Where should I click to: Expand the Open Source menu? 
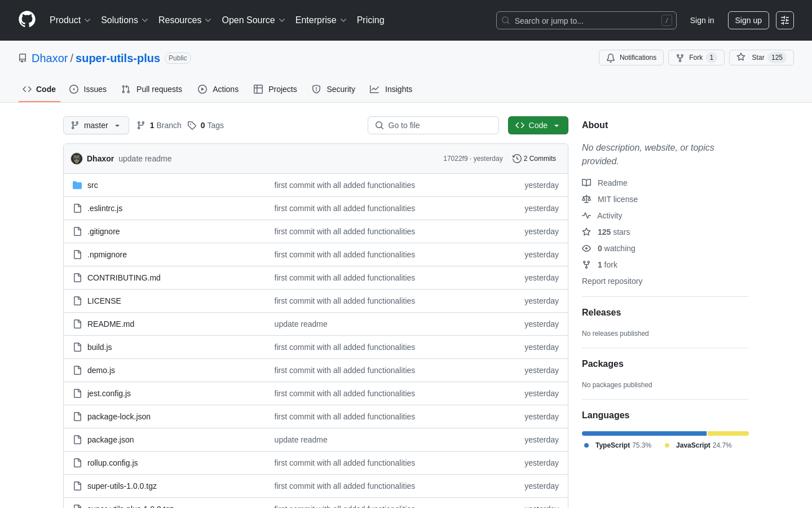point(254,20)
